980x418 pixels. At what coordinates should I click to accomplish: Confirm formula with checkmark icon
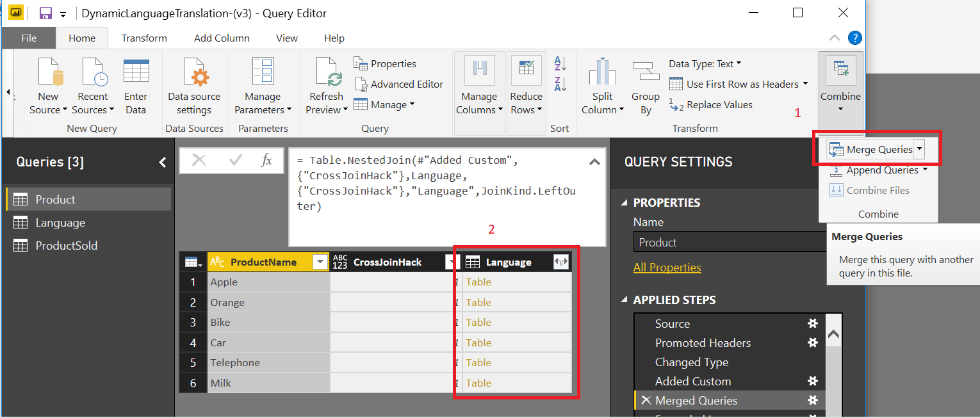click(x=235, y=160)
